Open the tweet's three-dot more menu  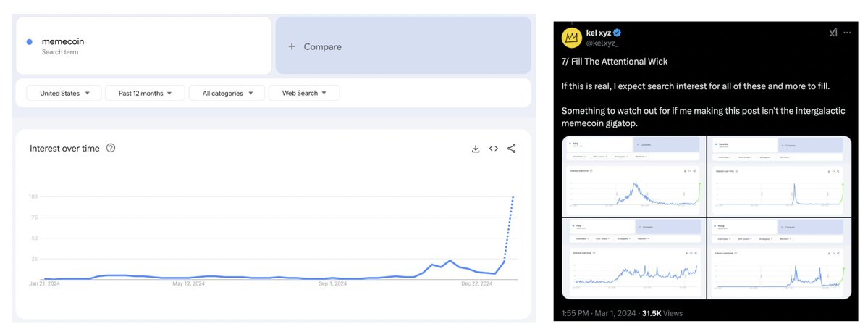click(x=851, y=33)
